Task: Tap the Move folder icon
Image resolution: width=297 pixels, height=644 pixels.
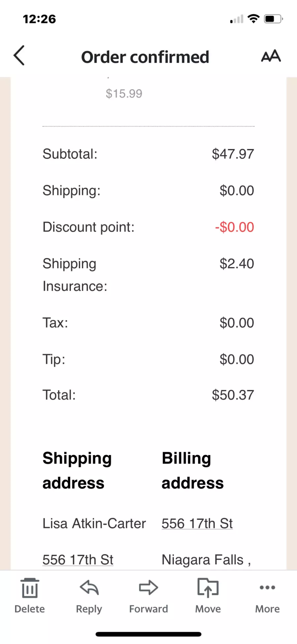Action: 208,588
